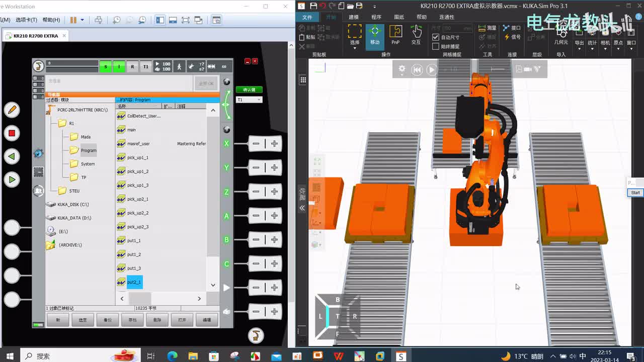This screenshot has height=362, width=644.
Task: Open the main program file in list
Action: [x=131, y=130]
